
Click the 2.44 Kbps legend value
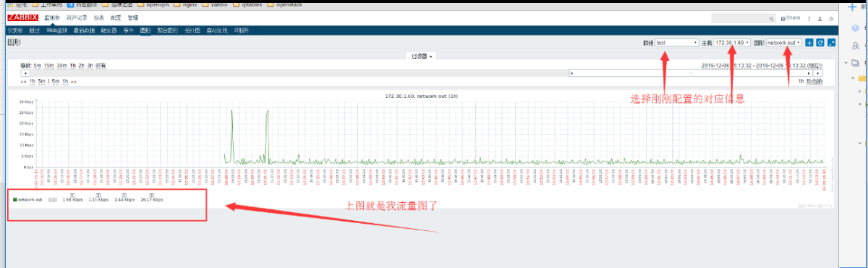coord(124,199)
